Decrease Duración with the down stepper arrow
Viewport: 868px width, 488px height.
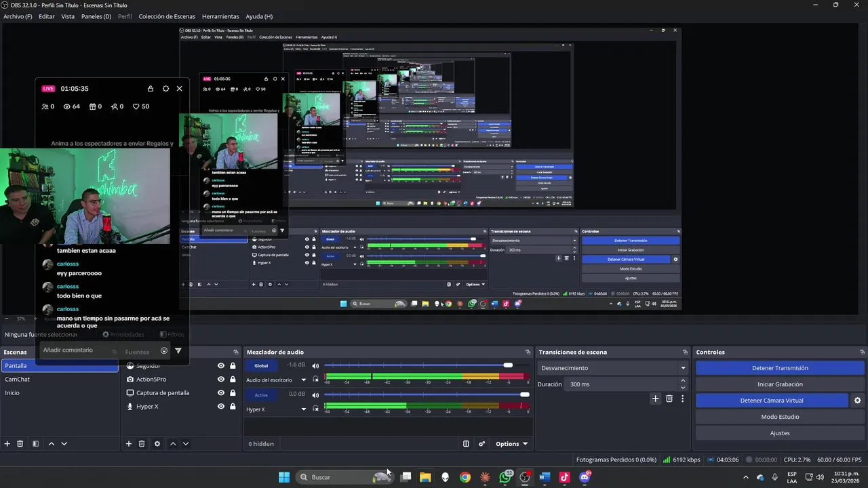click(683, 388)
